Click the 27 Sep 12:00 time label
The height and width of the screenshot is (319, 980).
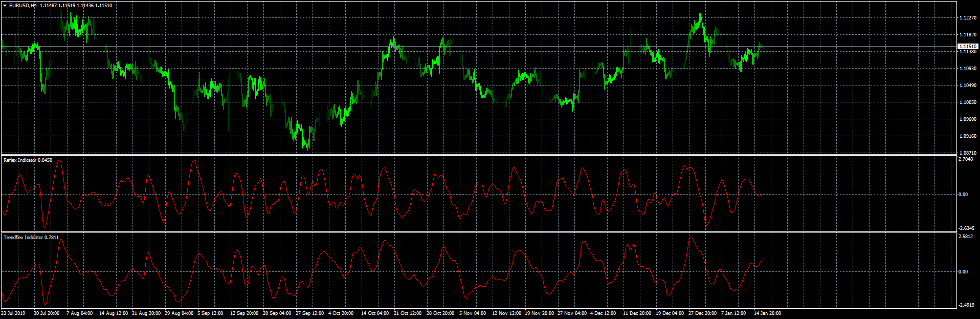310,313
